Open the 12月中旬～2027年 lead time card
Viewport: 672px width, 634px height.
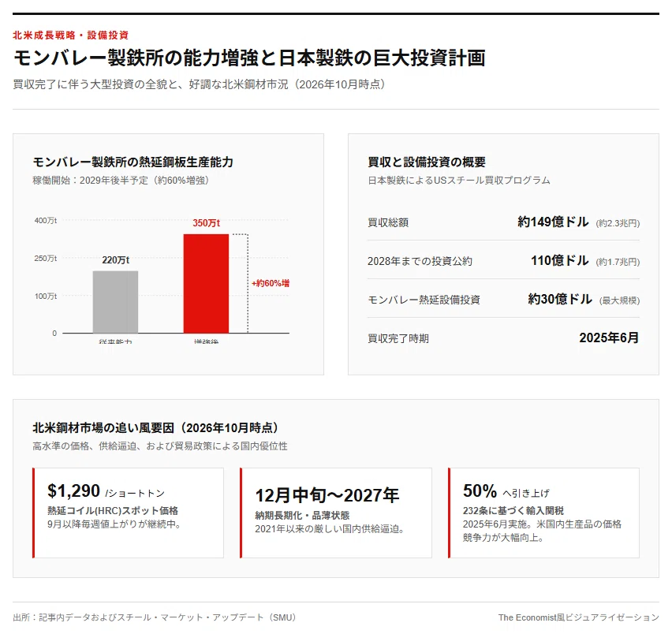[336, 513]
